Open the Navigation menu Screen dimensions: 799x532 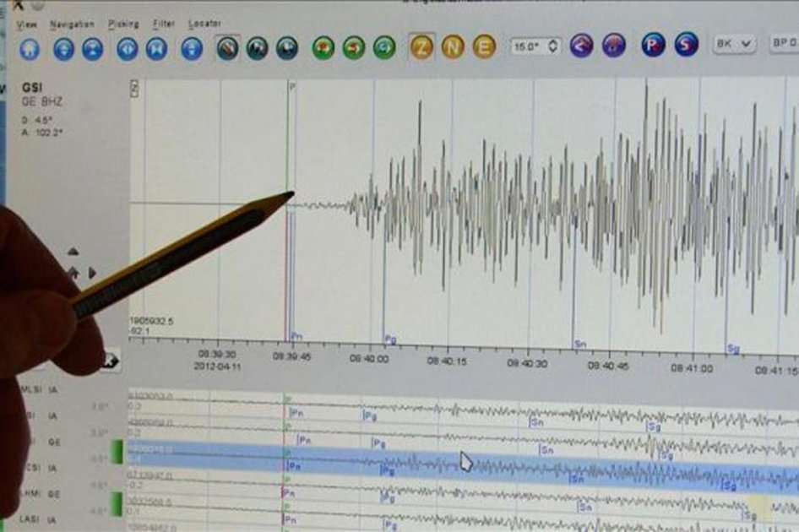[72, 24]
